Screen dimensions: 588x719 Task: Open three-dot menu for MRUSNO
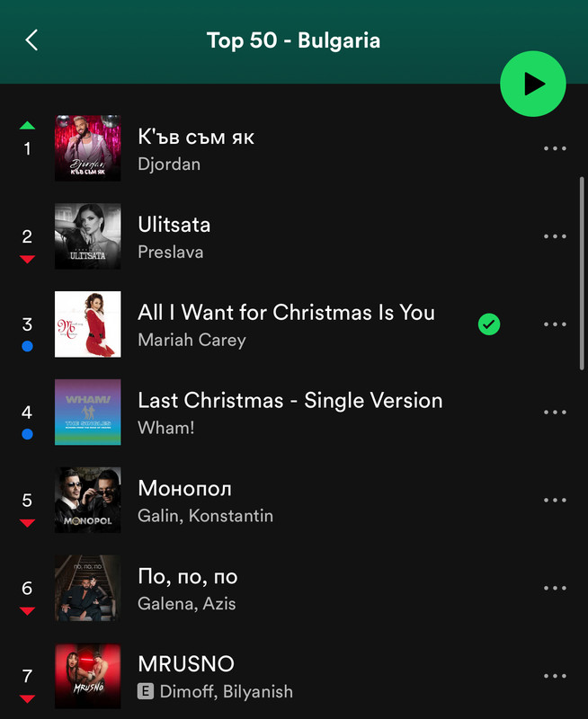pos(555,676)
